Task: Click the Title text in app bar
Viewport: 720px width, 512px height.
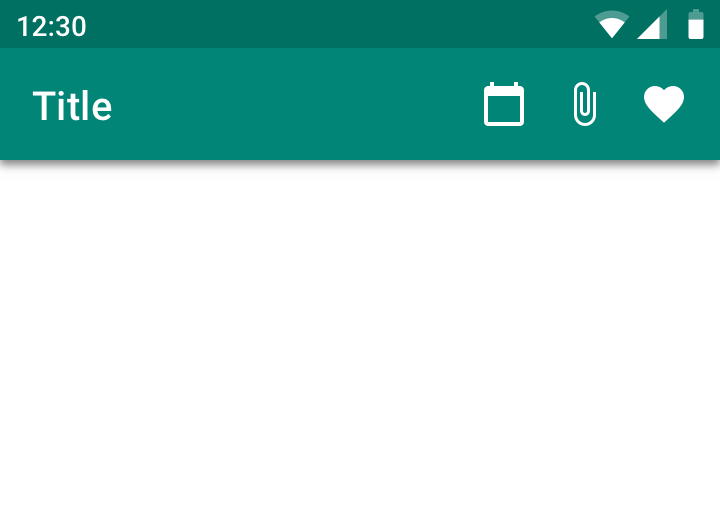Action: pos(72,106)
